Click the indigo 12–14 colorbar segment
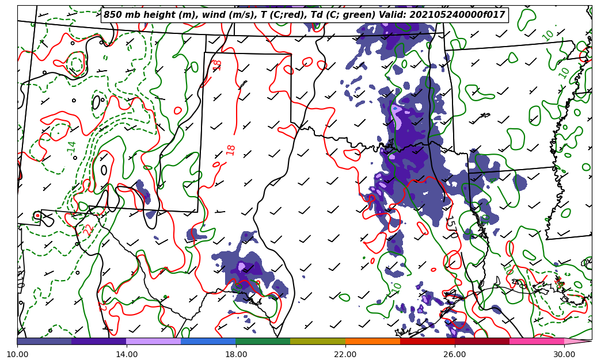Screen dimensions: 597x364 click(99, 341)
